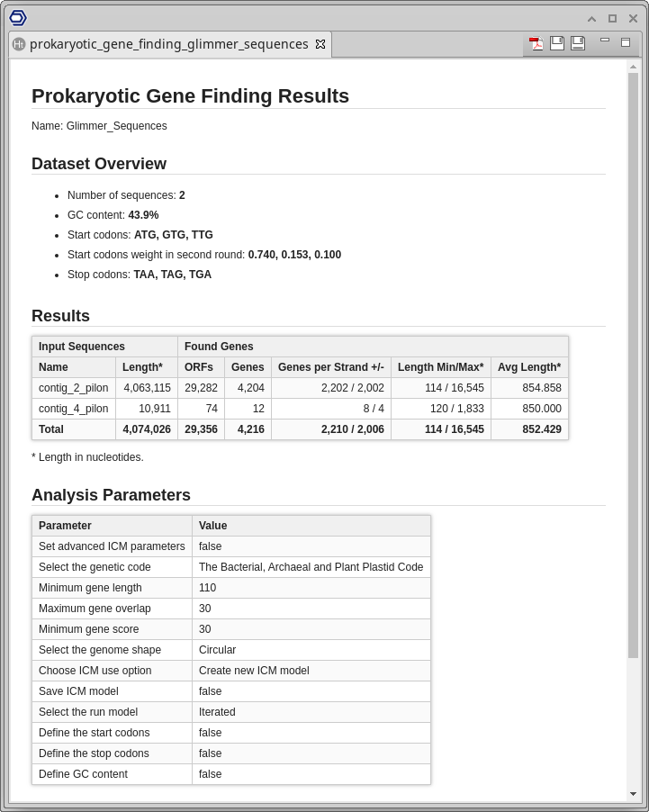Click the scrollbar up arrow

pos(633,66)
